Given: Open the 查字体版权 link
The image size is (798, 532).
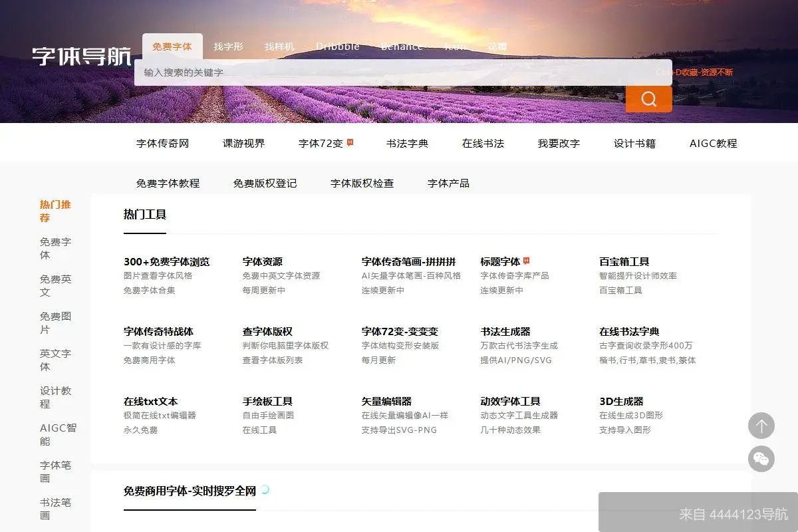Looking at the screenshot, I should point(267,331).
